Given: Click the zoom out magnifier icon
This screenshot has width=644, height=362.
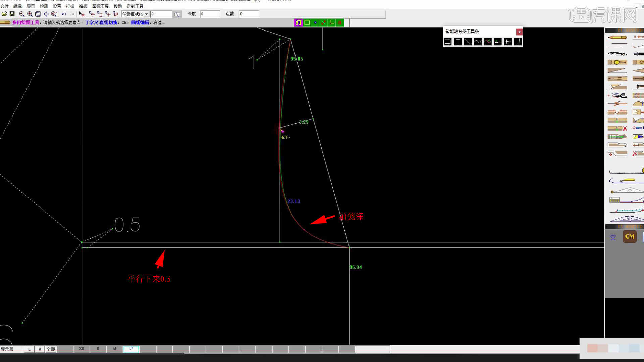Looking at the screenshot, I should click(22, 14).
